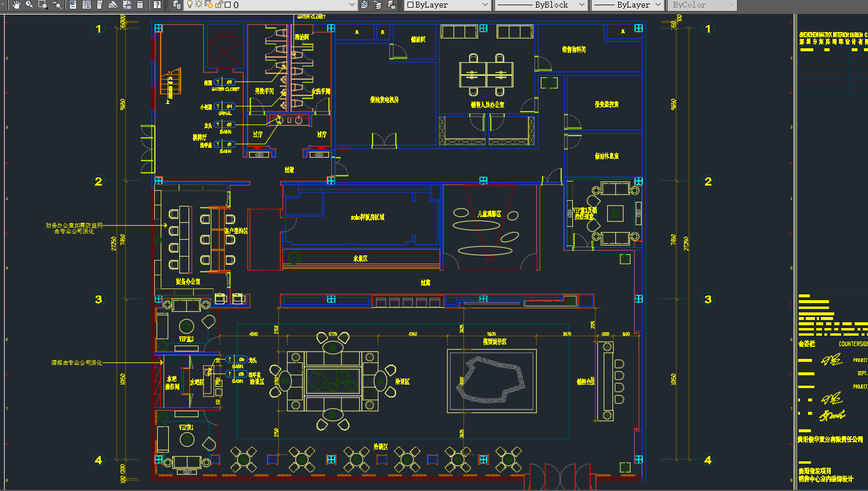
Task: Click the '水景区' label in the drawing
Action: (x=360, y=258)
